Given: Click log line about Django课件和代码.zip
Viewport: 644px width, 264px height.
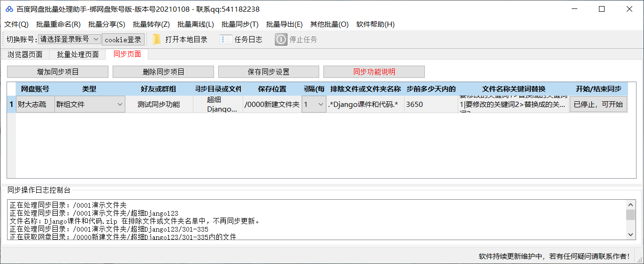Looking at the screenshot, I should pyautogui.click(x=134, y=220).
